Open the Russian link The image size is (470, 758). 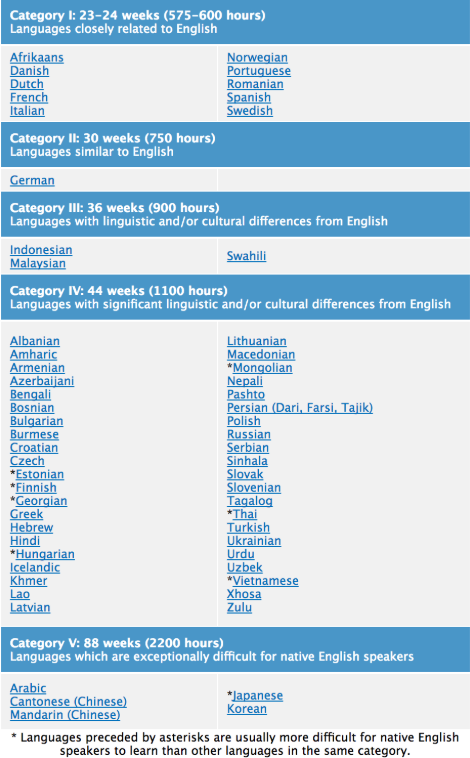pos(249,435)
